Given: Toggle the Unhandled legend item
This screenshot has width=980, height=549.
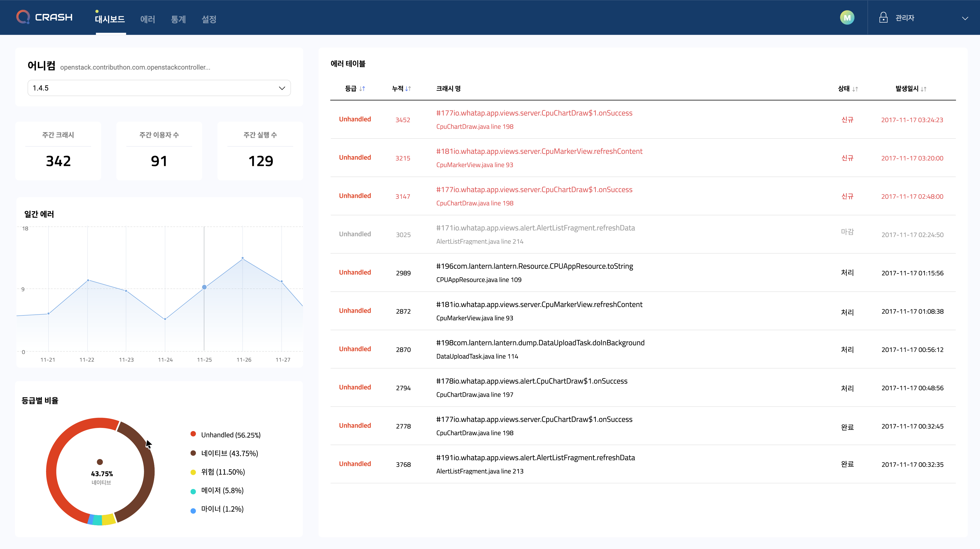Looking at the screenshot, I should click(231, 435).
